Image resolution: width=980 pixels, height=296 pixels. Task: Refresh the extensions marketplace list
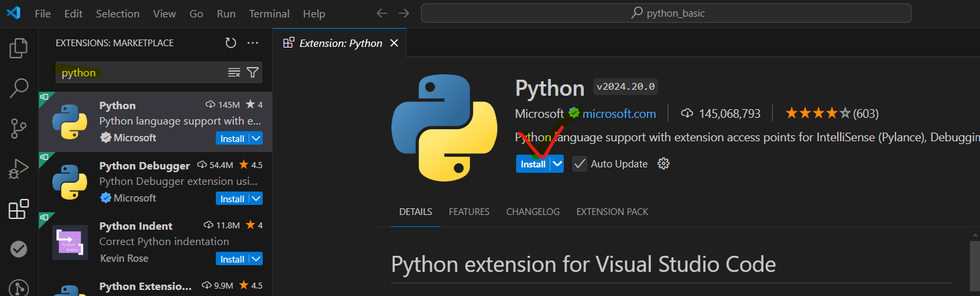coord(231,43)
